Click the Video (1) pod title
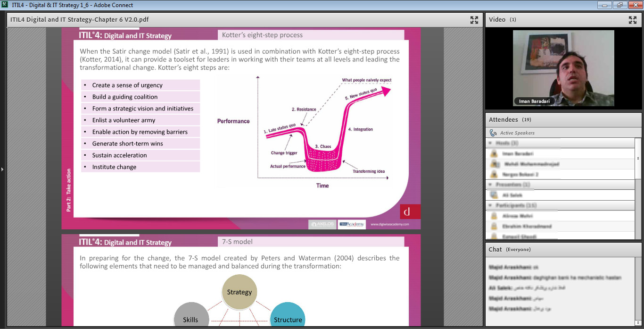 click(503, 19)
